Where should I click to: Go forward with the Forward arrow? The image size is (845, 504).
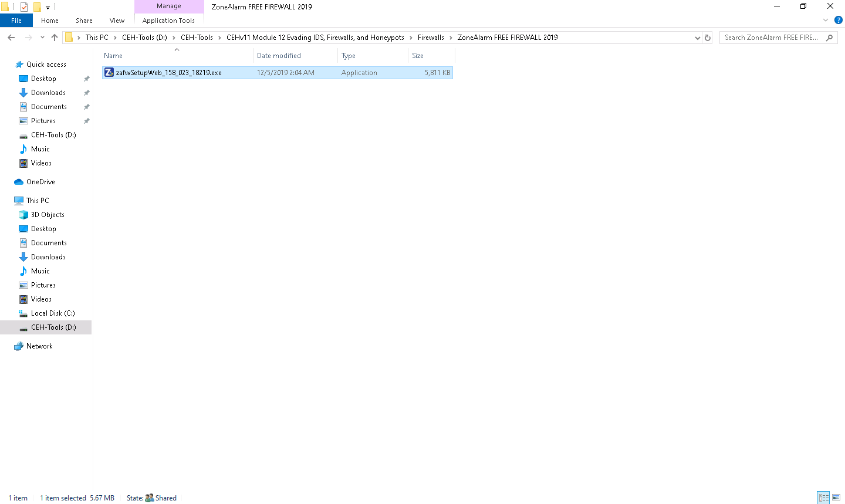click(28, 38)
